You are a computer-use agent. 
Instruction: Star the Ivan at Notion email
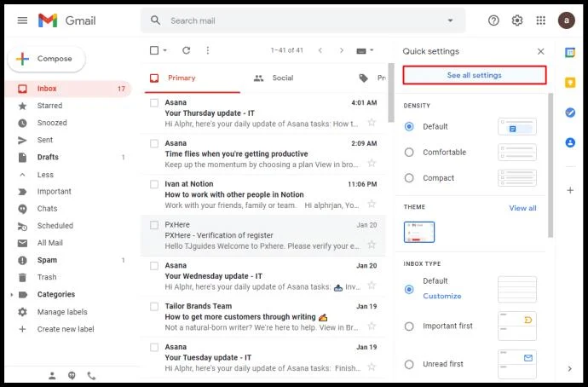(372, 204)
